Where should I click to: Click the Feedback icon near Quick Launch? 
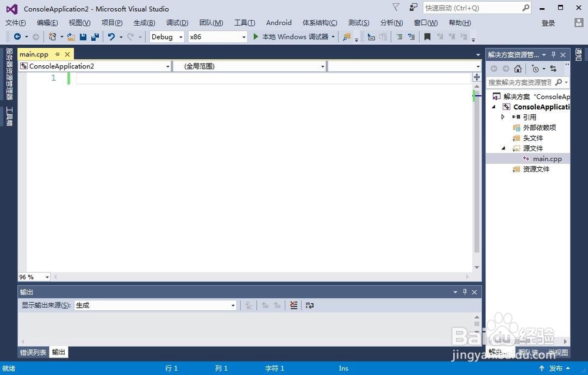click(413, 8)
